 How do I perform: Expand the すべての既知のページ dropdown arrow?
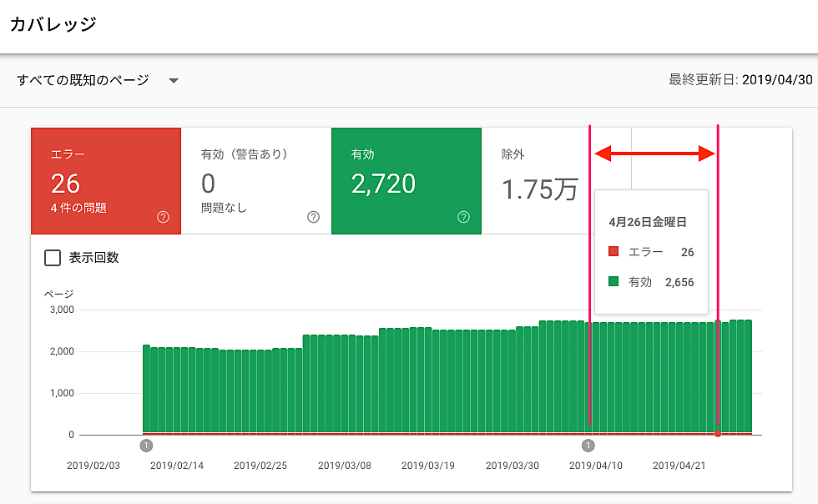pyautogui.click(x=174, y=81)
